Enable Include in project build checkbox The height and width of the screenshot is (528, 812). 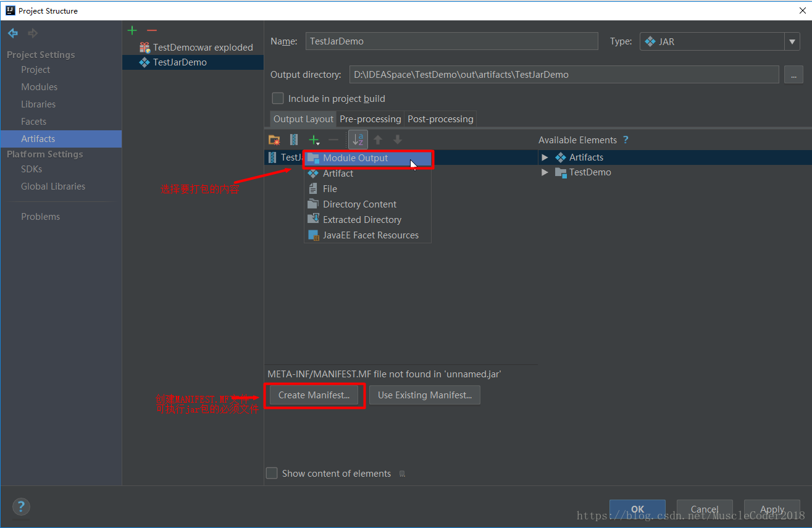pos(278,99)
